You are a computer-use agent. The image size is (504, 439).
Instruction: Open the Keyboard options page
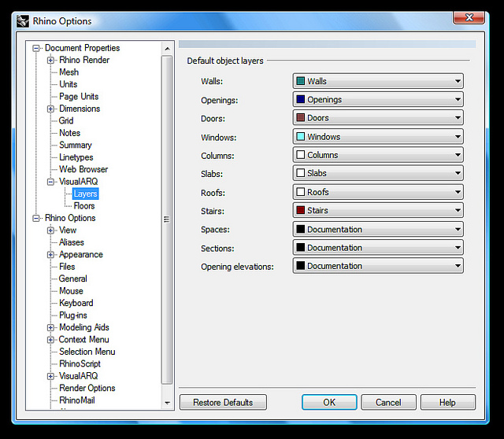tap(76, 303)
